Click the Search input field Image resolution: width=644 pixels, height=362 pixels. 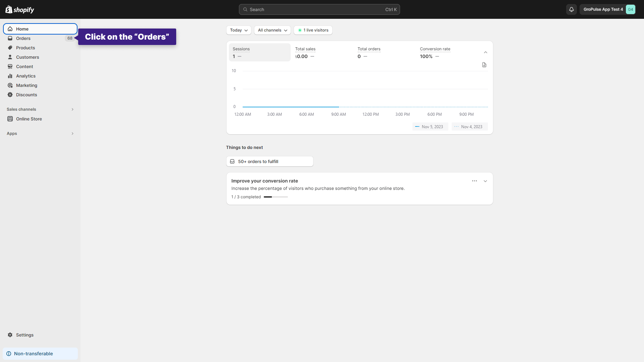(x=319, y=9)
